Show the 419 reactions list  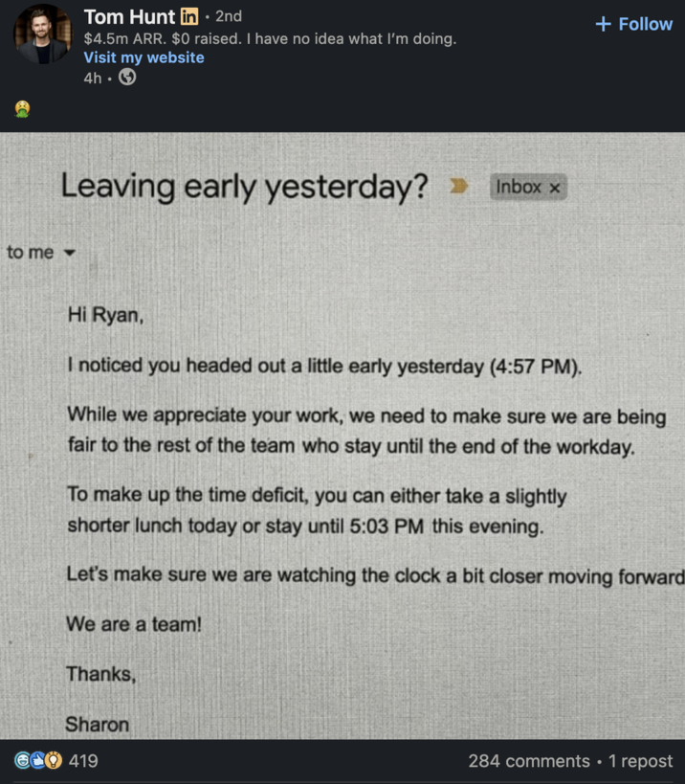click(x=84, y=761)
